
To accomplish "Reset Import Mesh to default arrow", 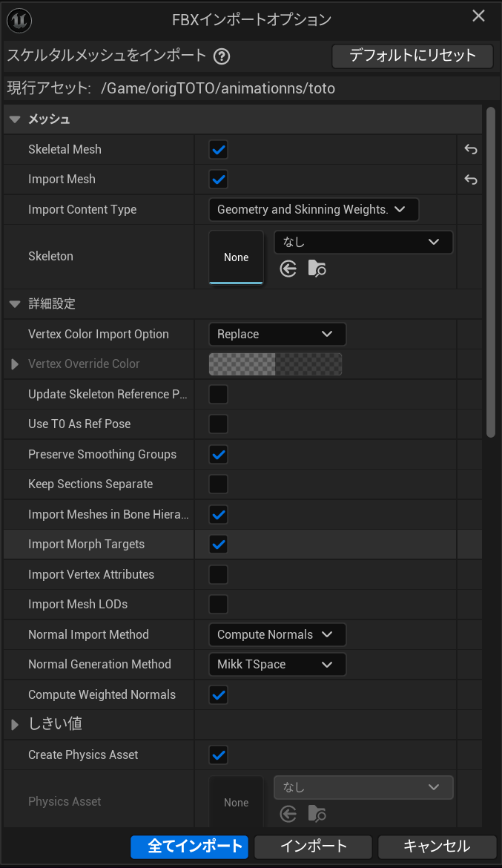I will coord(470,180).
